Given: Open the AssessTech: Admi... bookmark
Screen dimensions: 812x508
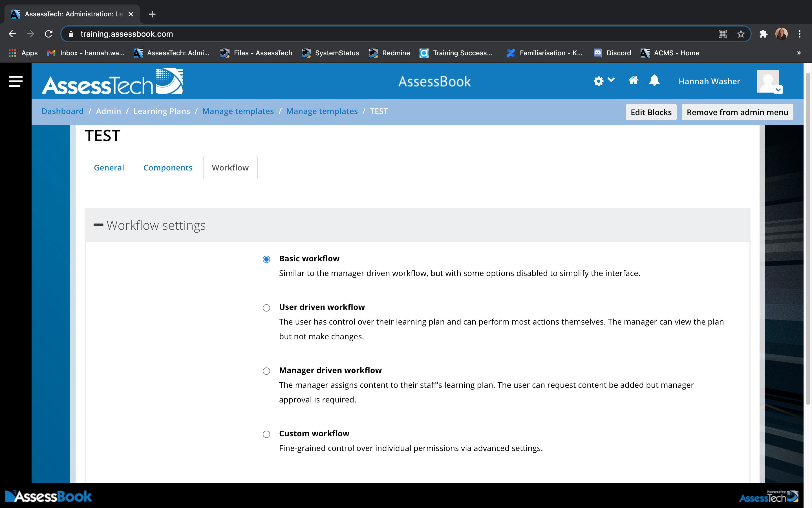Looking at the screenshot, I should 171,53.
